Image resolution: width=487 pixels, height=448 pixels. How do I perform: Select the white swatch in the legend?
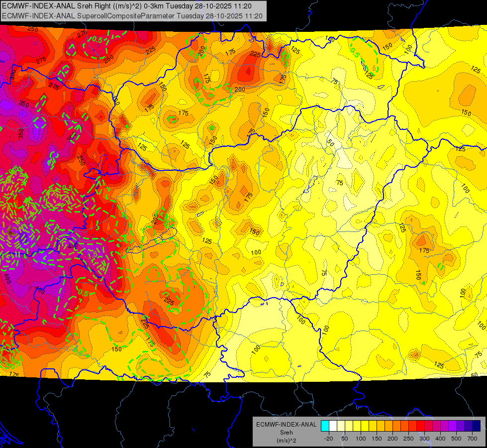tap(333, 426)
